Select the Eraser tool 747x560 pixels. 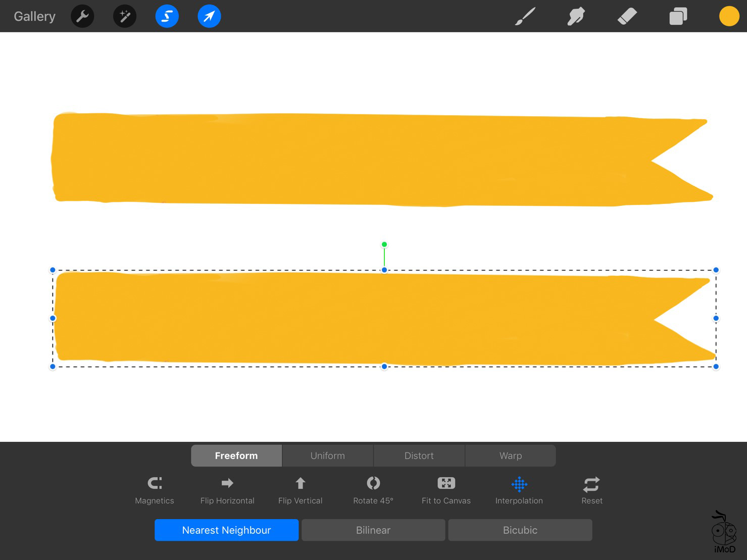(x=627, y=16)
